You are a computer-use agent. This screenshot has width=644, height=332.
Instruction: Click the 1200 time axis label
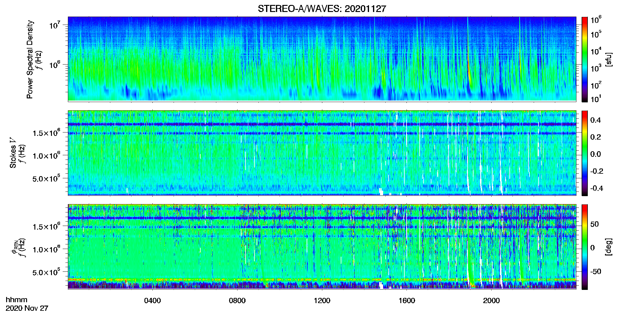tap(322, 301)
